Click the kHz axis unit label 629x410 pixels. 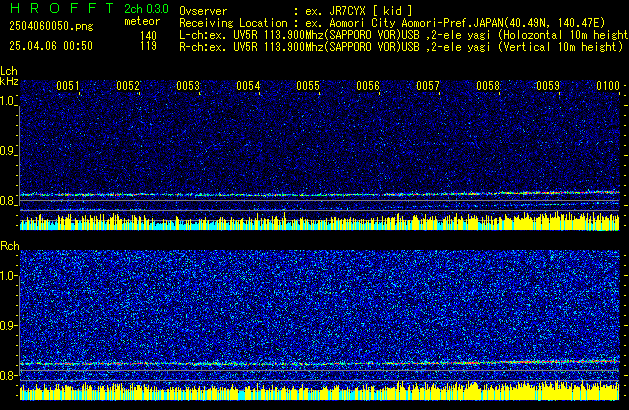9,81
